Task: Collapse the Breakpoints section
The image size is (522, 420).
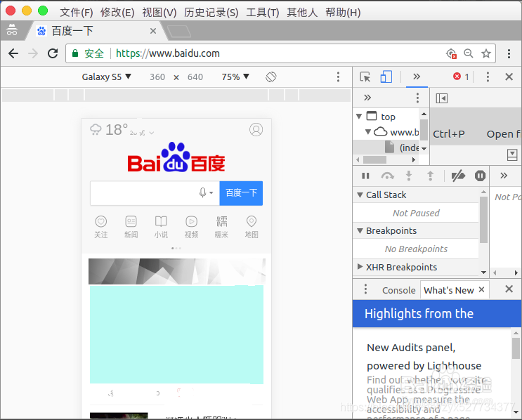Action: (x=360, y=230)
